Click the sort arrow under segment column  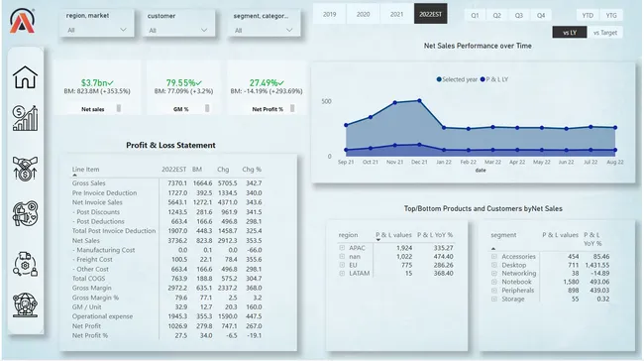click(x=493, y=248)
